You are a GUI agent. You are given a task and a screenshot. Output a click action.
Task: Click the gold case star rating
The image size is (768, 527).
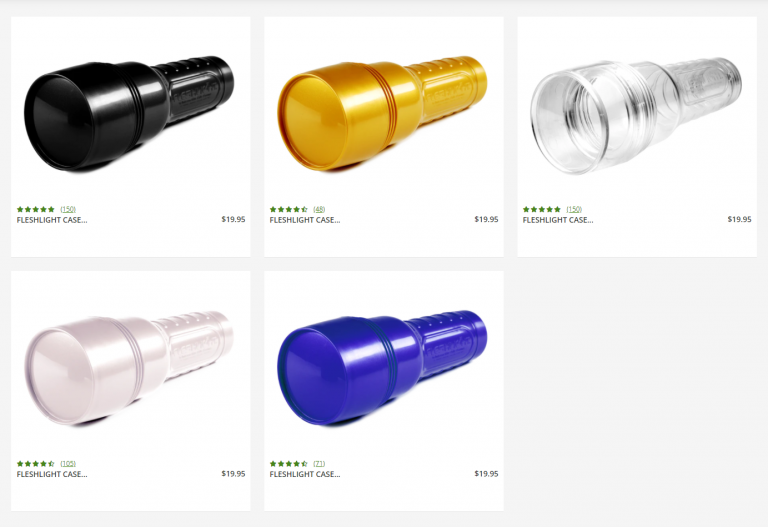pyautogui.click(x=288, y=209)
